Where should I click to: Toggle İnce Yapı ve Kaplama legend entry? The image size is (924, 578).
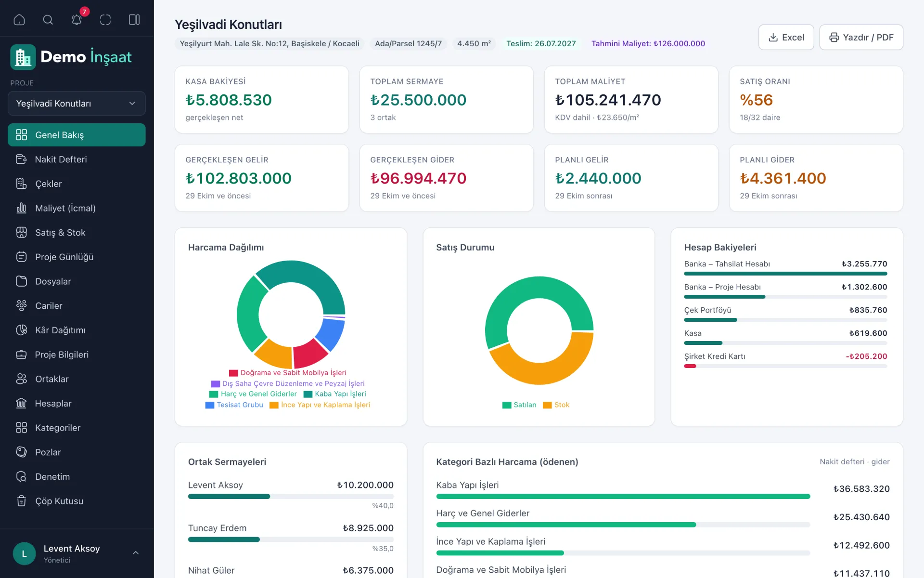tap(320, 405)
